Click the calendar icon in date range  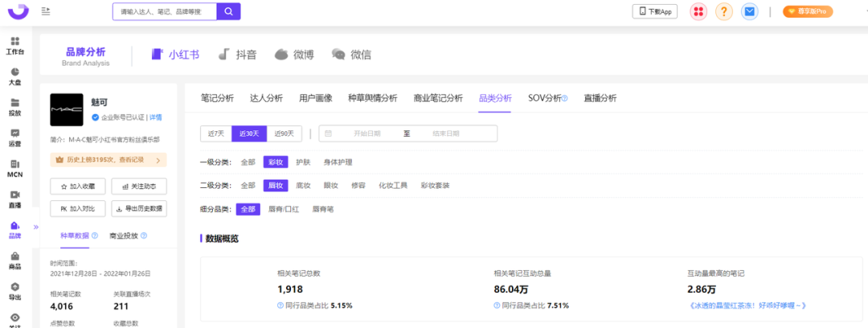point(328,133)
